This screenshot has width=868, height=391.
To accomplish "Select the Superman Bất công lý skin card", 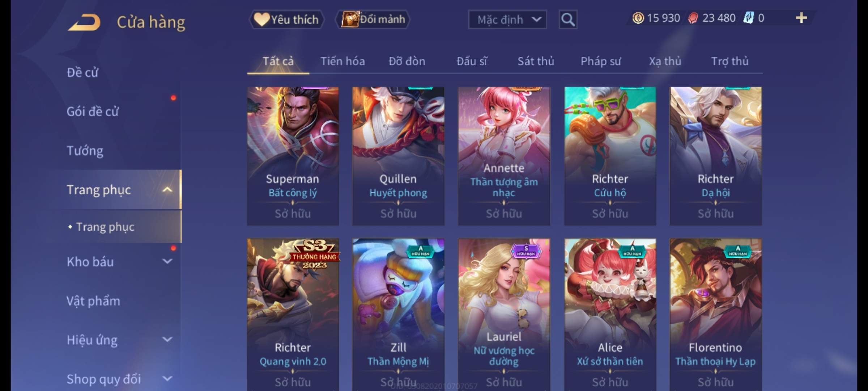I will (x=293, y=156).
